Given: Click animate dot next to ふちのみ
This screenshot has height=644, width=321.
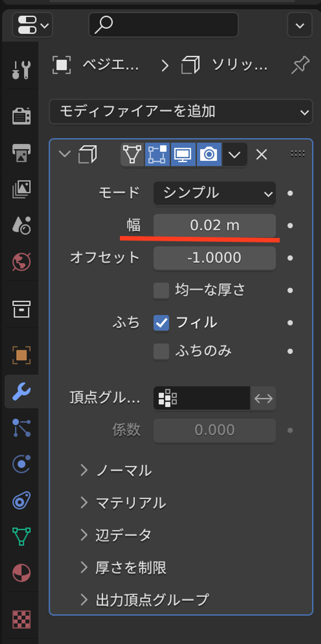Looking at the screenshot, I should (290, 351).
